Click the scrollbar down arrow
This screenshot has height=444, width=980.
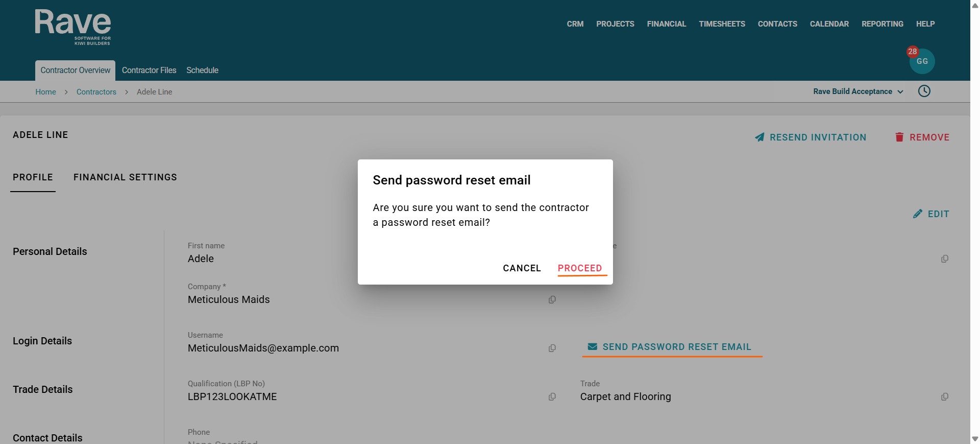pos(975,439)
